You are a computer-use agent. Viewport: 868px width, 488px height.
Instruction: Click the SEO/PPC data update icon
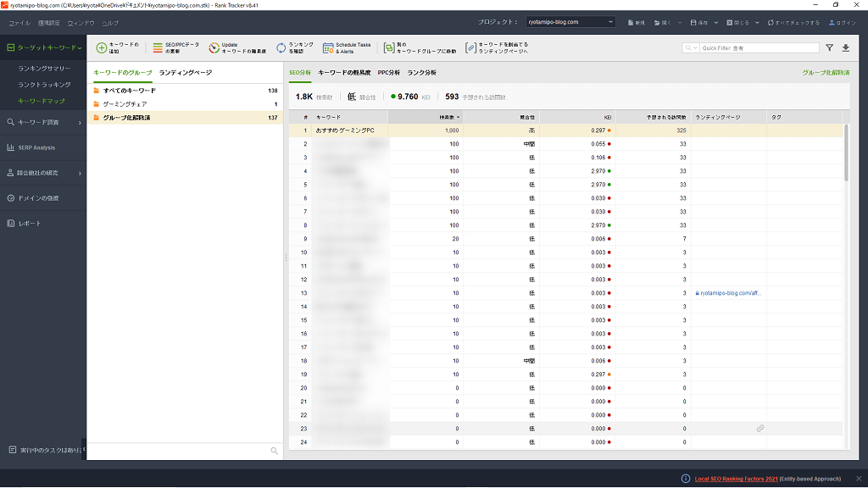coord(158,48)
